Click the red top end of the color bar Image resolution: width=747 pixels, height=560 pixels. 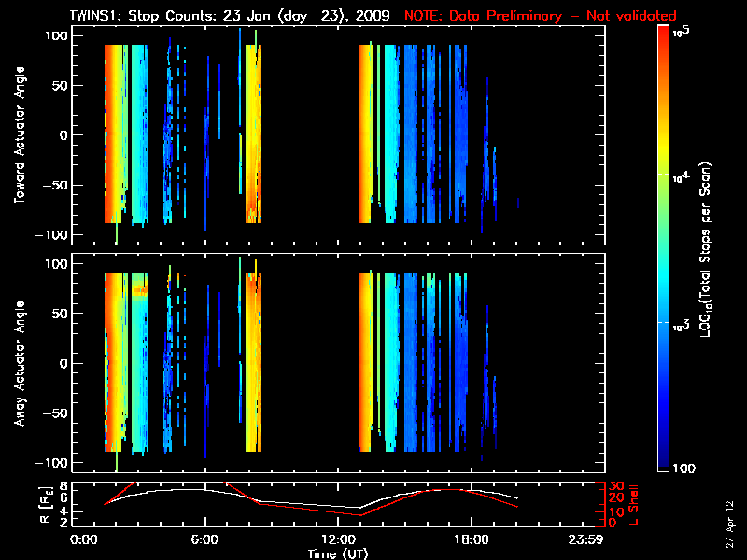[664, 31]
